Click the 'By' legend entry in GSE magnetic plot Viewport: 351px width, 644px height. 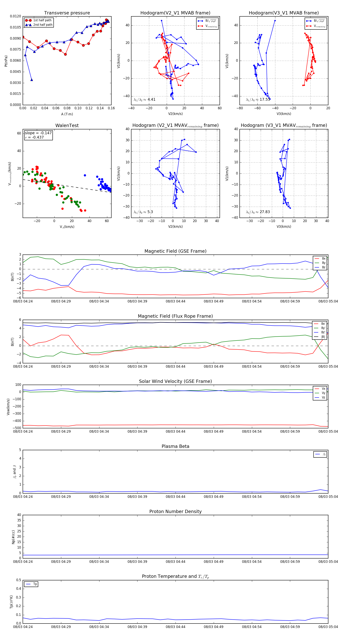point(320,263)
